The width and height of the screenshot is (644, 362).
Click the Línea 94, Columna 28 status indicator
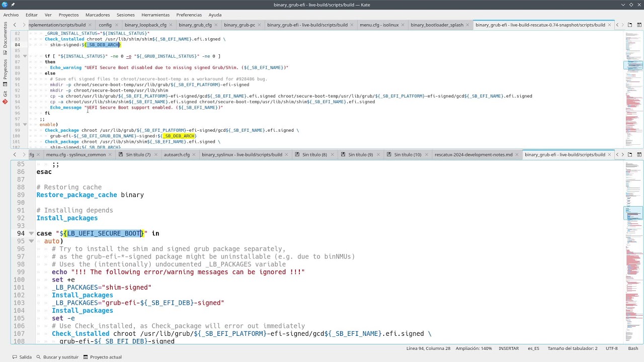click(x=428, y=348)
